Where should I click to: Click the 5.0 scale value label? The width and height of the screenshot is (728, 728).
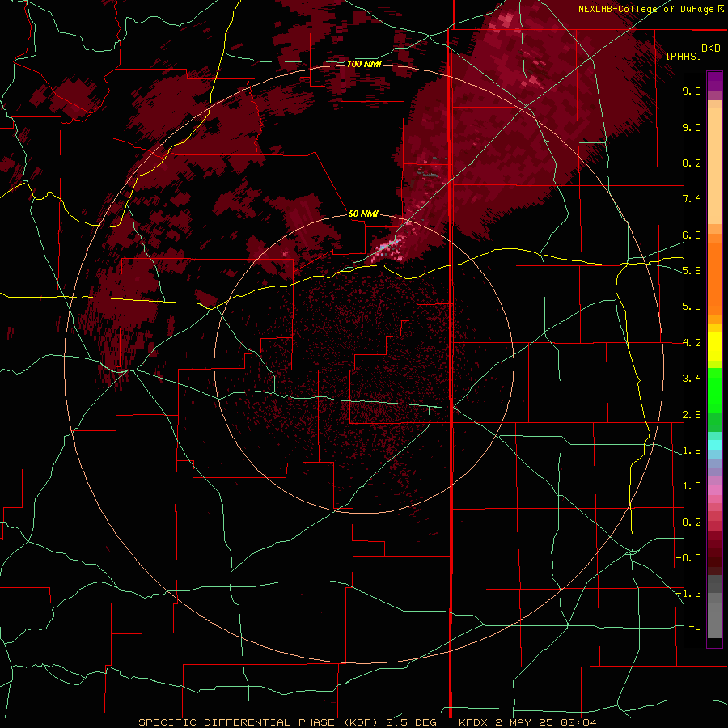(692, 307)
